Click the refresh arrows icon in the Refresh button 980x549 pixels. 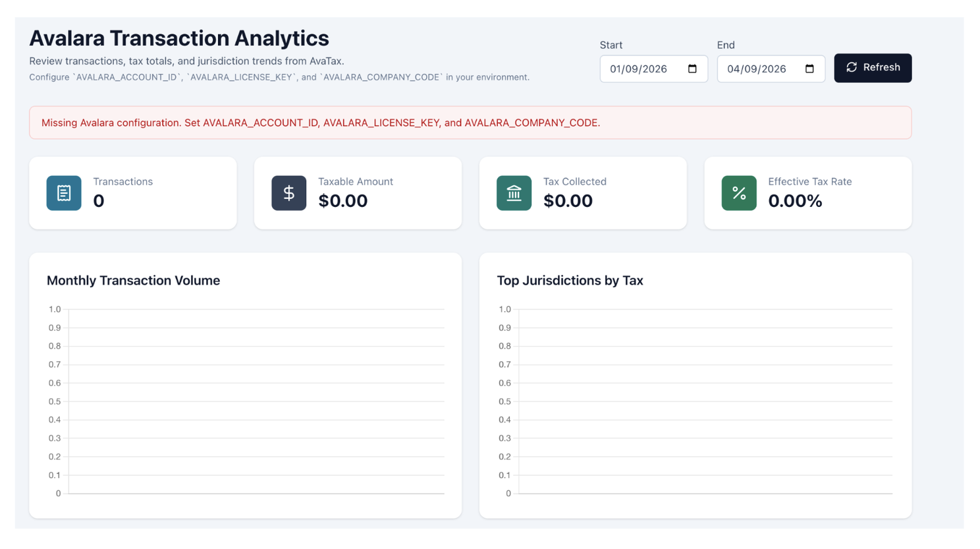tap(852, 67)
